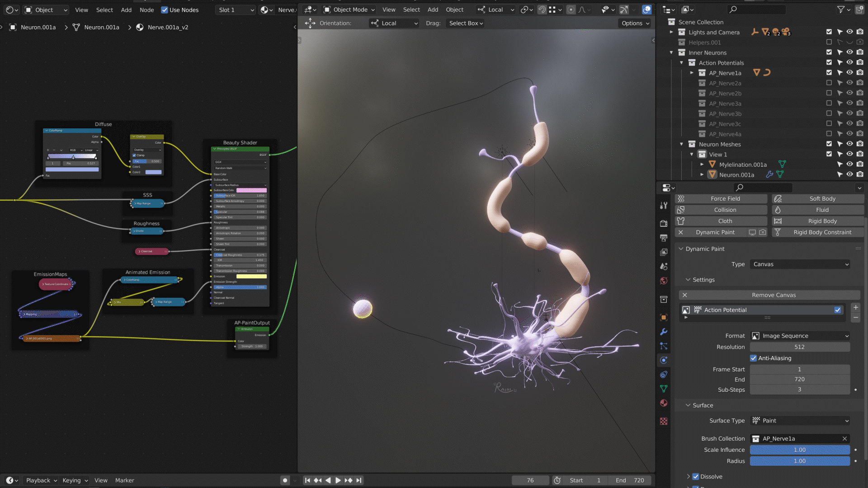Open the Playback menu in timeline
Image resolution: width=868 pixels, height=488 pixels.
point(41,480)
